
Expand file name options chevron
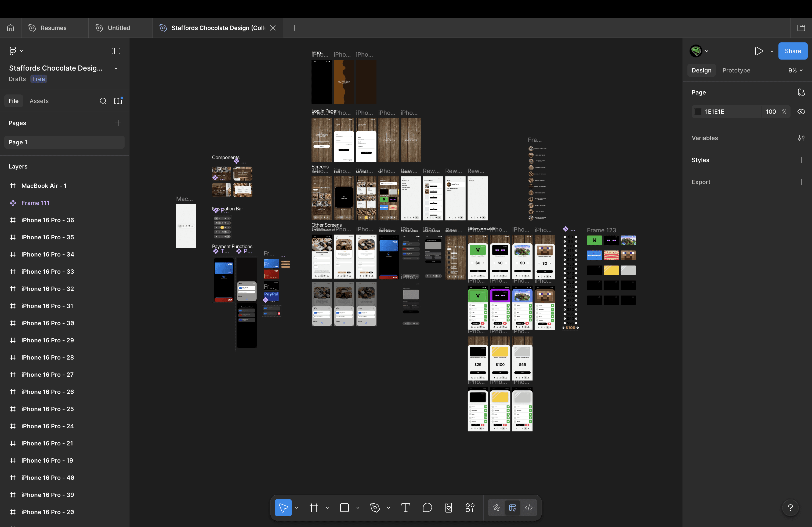click(116, 68)
